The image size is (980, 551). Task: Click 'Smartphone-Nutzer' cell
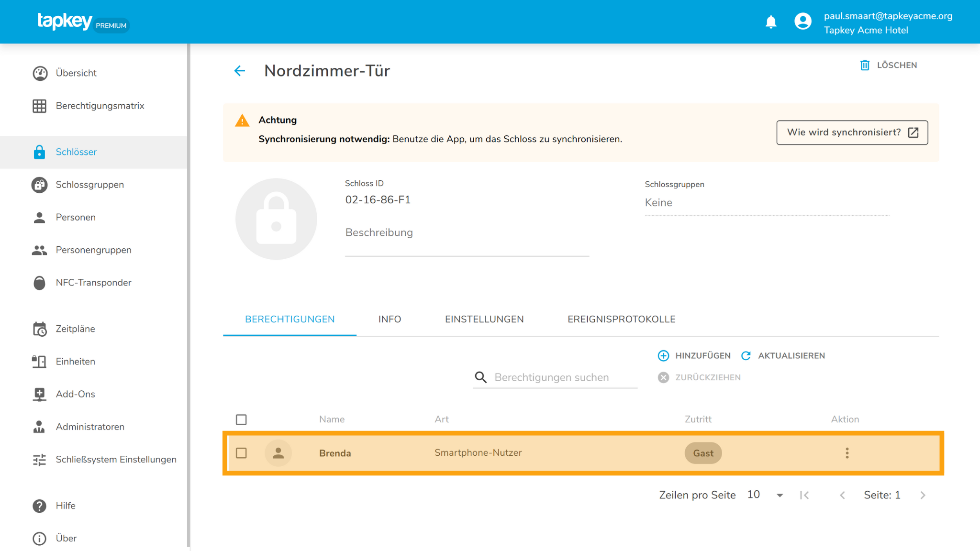[478, 453]
